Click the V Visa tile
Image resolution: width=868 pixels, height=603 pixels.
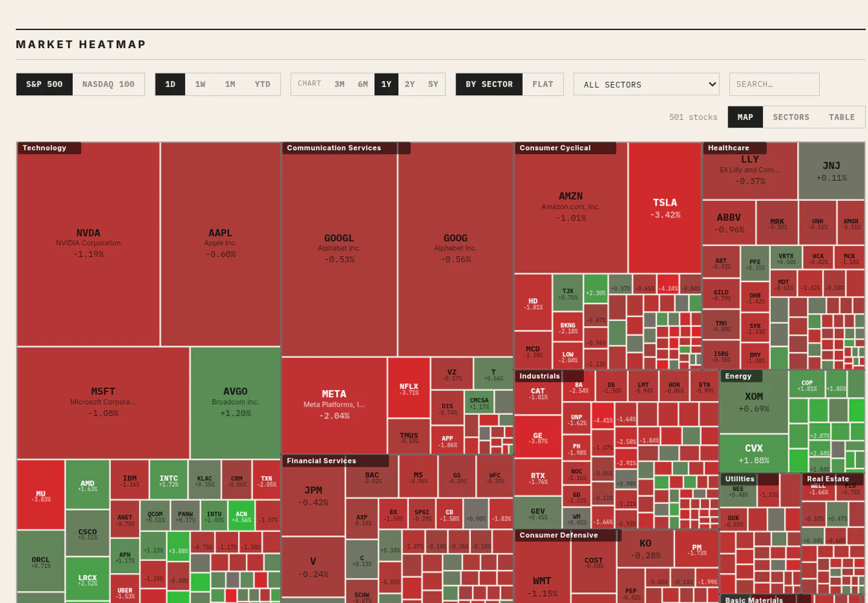pos(313,567)
